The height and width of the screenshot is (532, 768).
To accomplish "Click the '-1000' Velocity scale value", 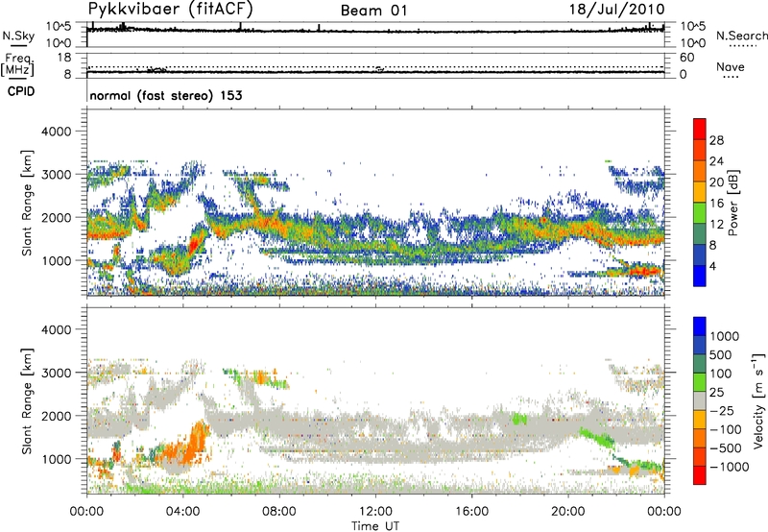I will (x=729, y=467).
